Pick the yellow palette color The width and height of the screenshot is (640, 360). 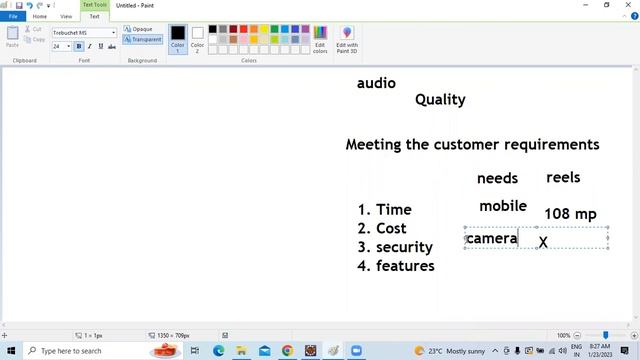[264, 29]
